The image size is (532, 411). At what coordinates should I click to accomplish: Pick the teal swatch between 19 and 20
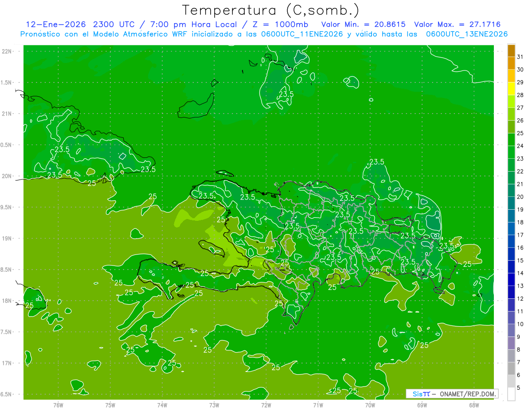511,203
